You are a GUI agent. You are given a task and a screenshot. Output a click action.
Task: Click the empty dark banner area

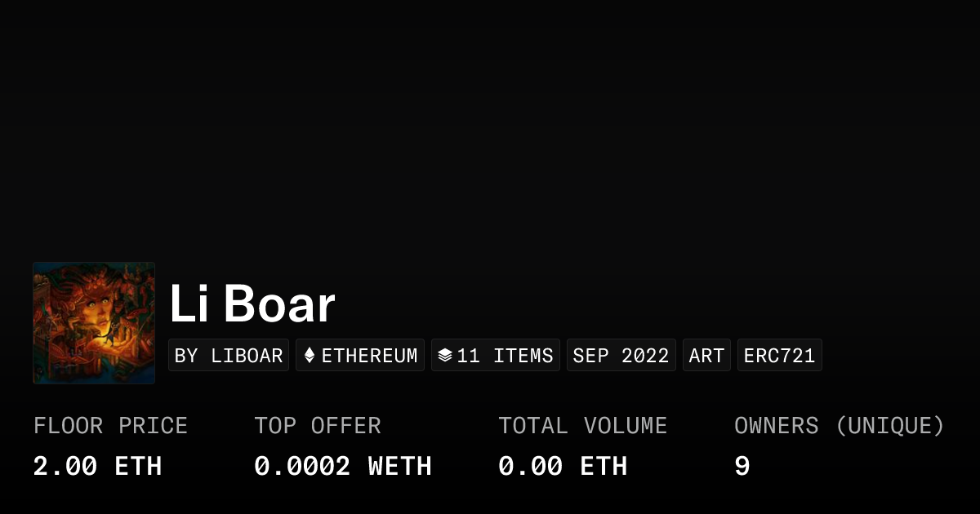(490, 122)
